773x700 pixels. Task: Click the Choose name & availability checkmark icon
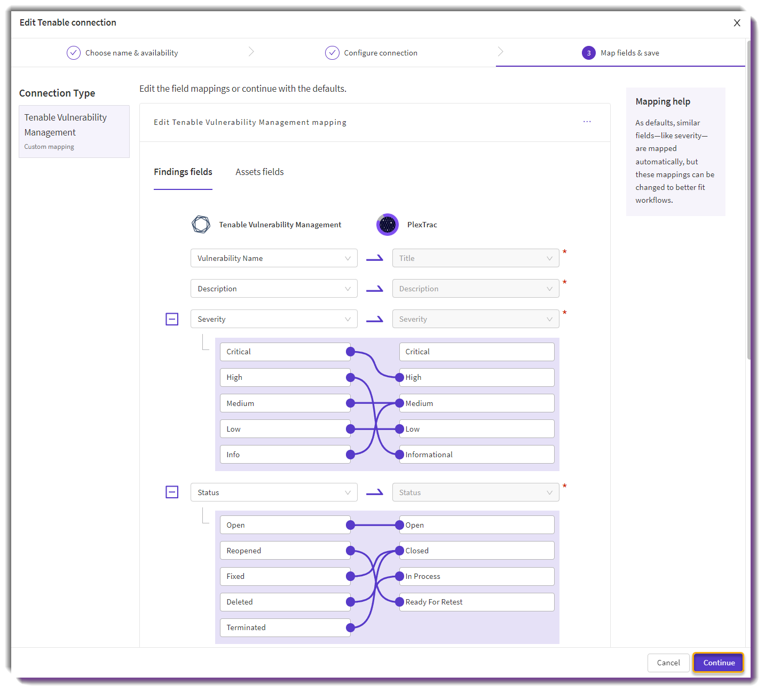click(74, 53)
